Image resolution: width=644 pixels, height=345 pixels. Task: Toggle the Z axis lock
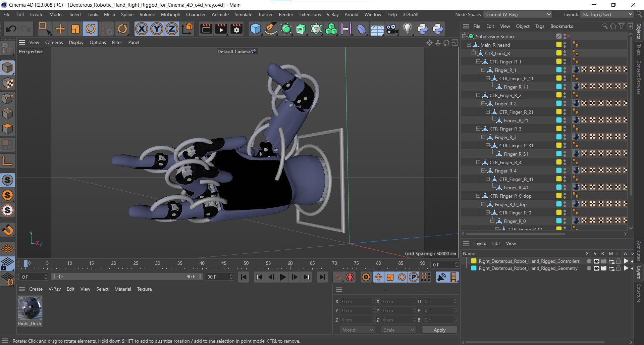click(x=172, y=29)
